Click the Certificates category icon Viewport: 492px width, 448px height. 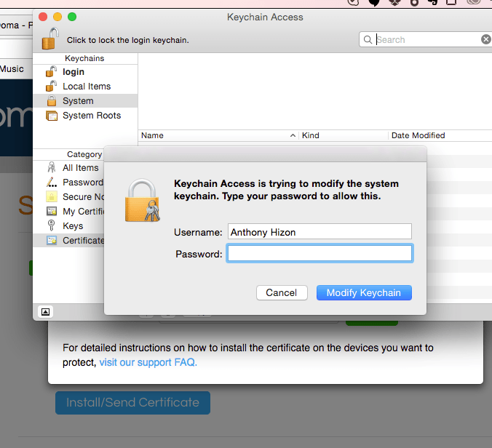point(52,240)
